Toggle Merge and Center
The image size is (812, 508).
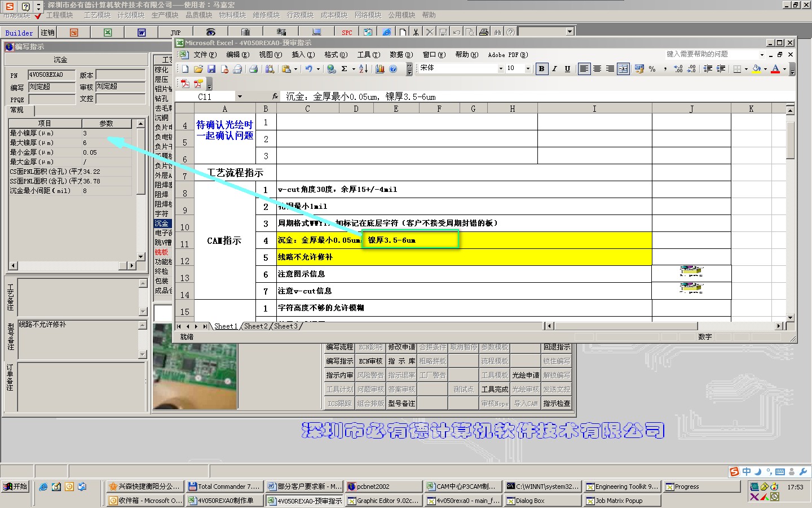(x=623, y=69)
